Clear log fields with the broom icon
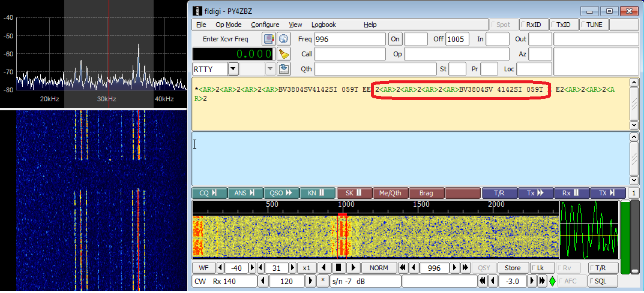Viewport: 644px width, 293px height. pyautogui.click(x=283, y=54)
